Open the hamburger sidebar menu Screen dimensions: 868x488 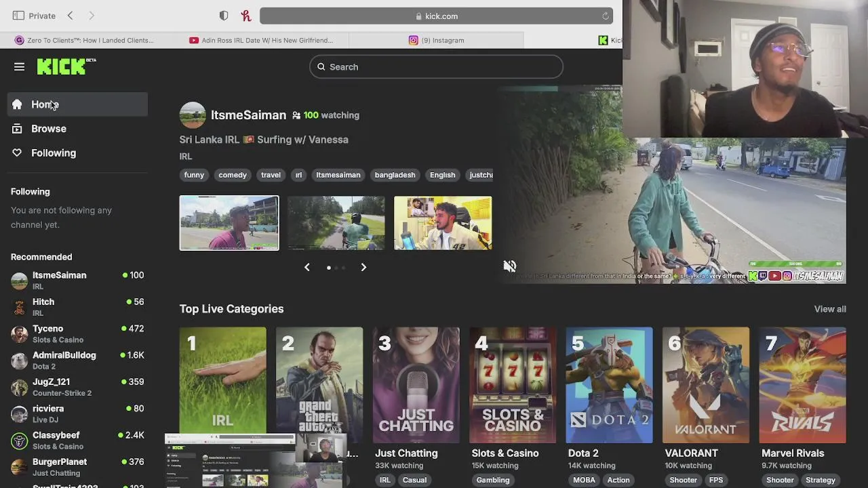(19, 66)
